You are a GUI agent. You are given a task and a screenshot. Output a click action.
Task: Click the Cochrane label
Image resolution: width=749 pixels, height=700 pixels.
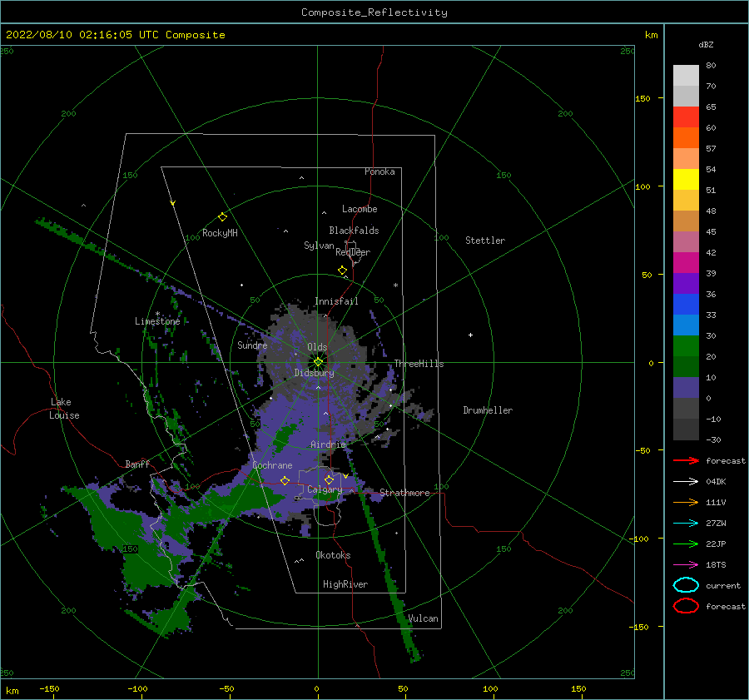coord(272,465)
